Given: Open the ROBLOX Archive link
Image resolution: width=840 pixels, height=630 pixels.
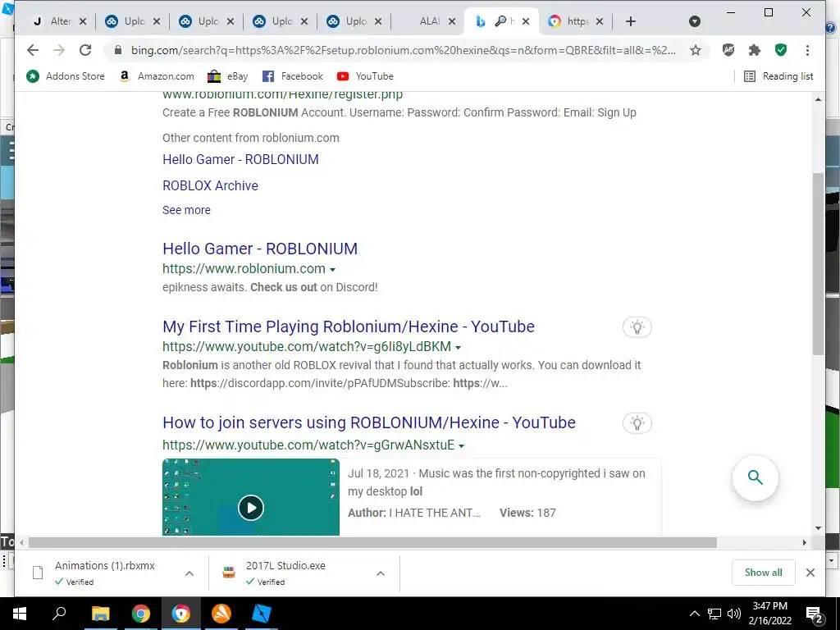Looking at the screenshot, I should (x=210, y=186).
